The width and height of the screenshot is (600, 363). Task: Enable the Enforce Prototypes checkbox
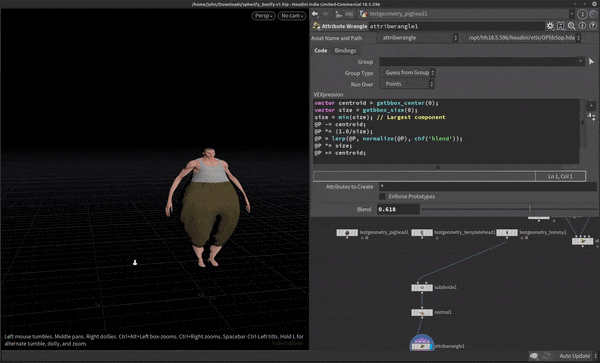coord(382,197)
